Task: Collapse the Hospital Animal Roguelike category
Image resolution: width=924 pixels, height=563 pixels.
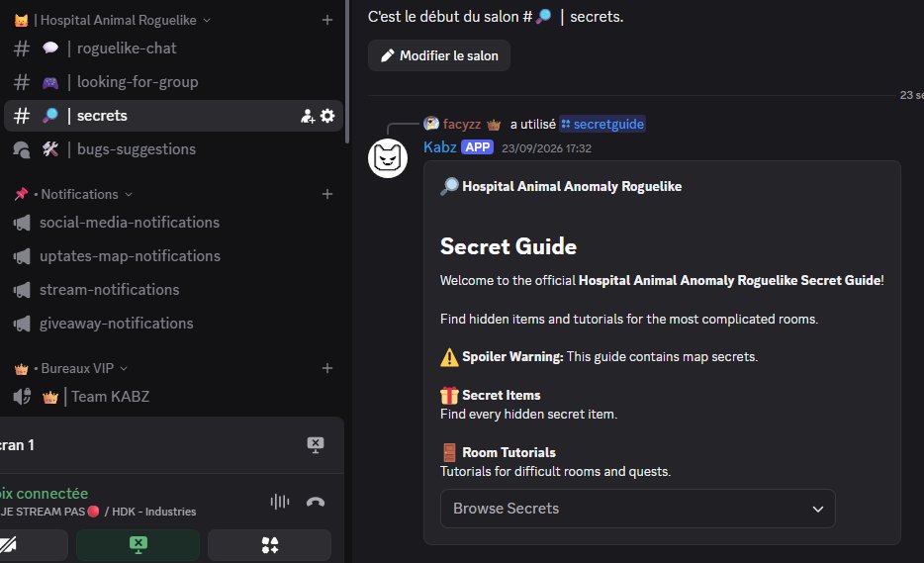Action: point(112,20)
